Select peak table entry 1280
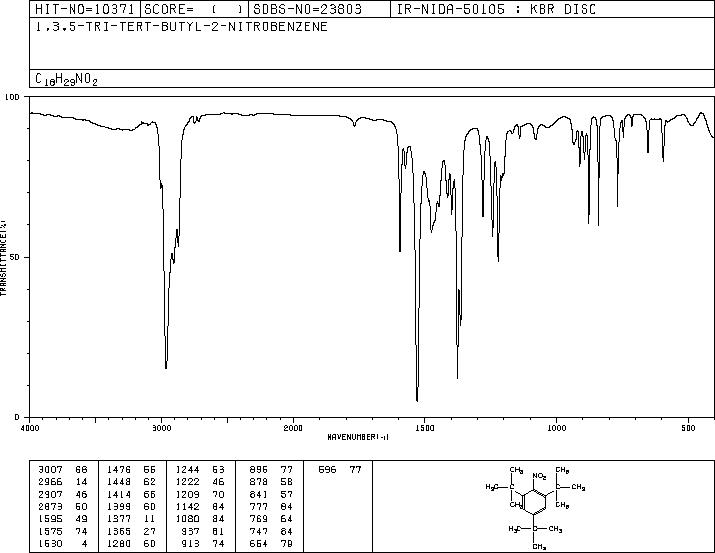The image size is (715, 553). (x=119, y=543)
